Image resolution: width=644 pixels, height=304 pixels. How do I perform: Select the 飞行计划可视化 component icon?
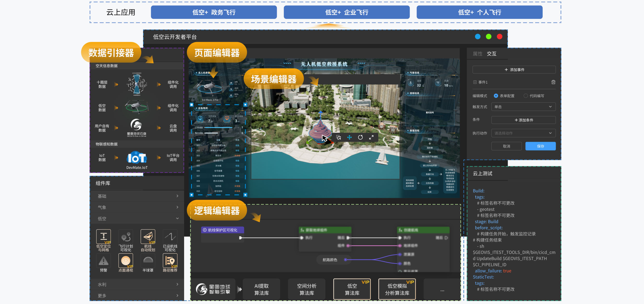(126, 236)
